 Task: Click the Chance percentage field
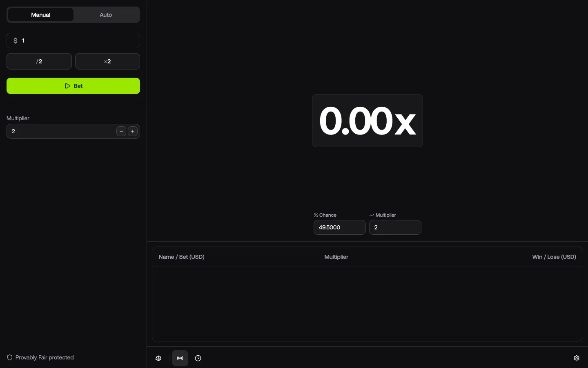coord(340,227)
